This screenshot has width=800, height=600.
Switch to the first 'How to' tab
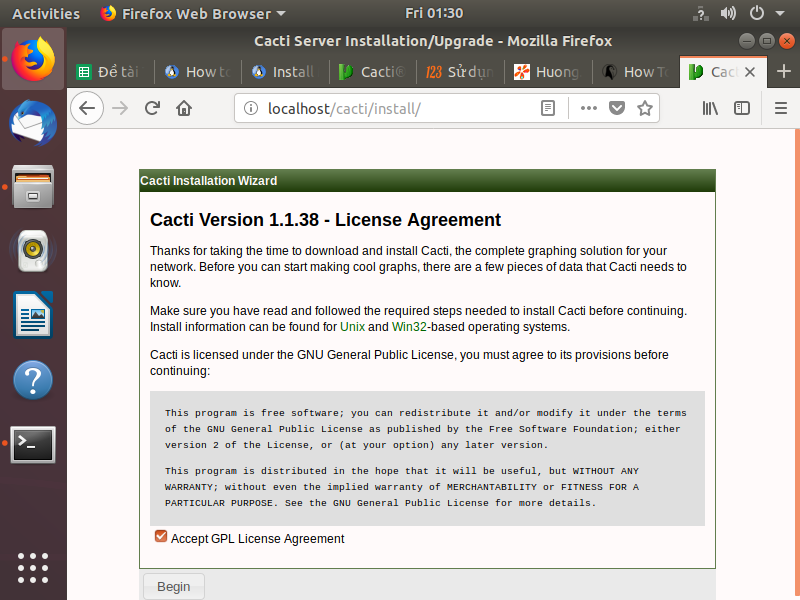[x=198, y=72]
